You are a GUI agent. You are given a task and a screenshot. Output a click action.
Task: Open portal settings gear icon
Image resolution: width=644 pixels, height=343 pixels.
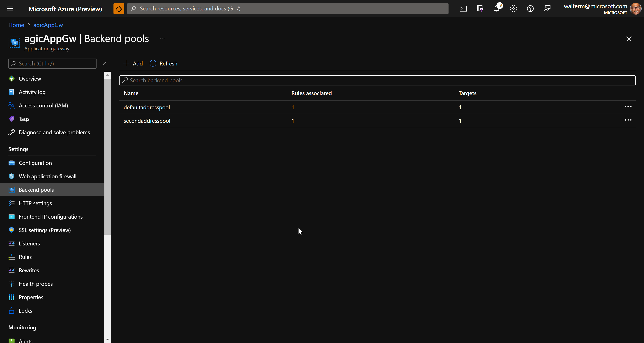(513, 9)
